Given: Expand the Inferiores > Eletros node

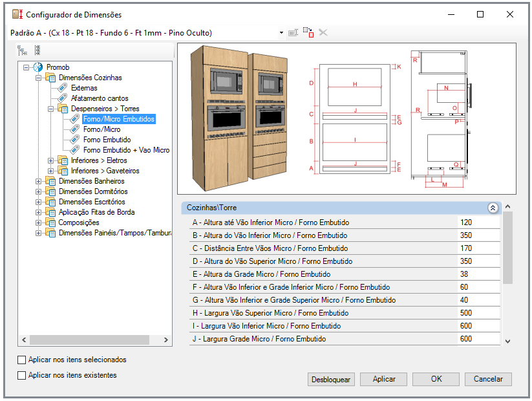Looking at the screenshot, I should [50, 160].
